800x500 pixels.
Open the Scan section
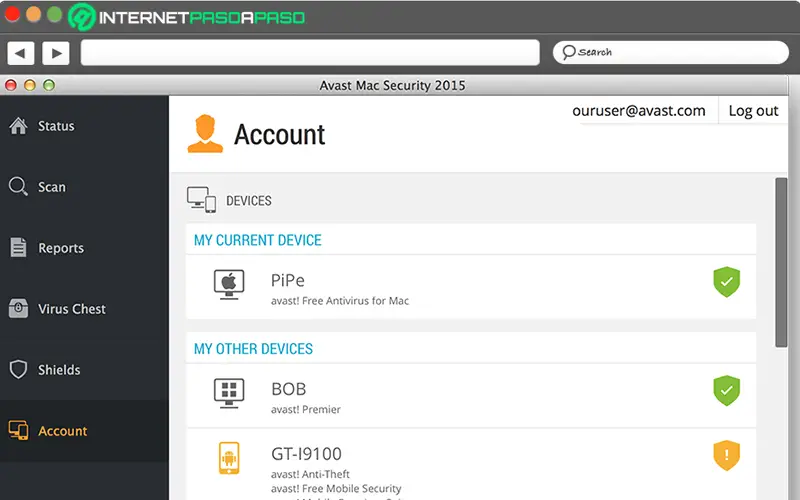click(52, 187)
